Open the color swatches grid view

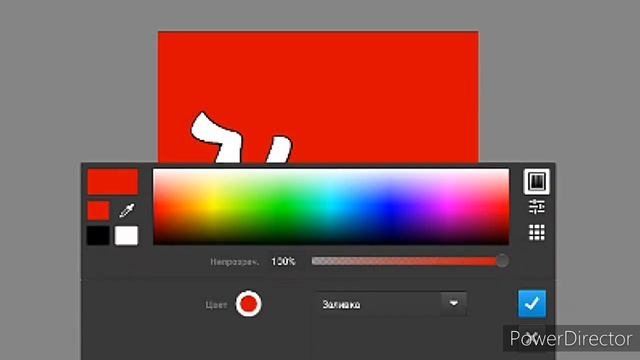[x=536, y=233]
